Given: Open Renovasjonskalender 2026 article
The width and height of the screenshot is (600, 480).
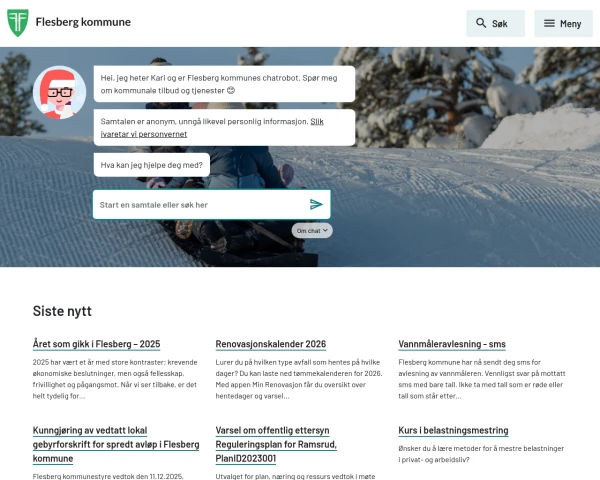Looking at the screenshot, I should pos(271,344).
